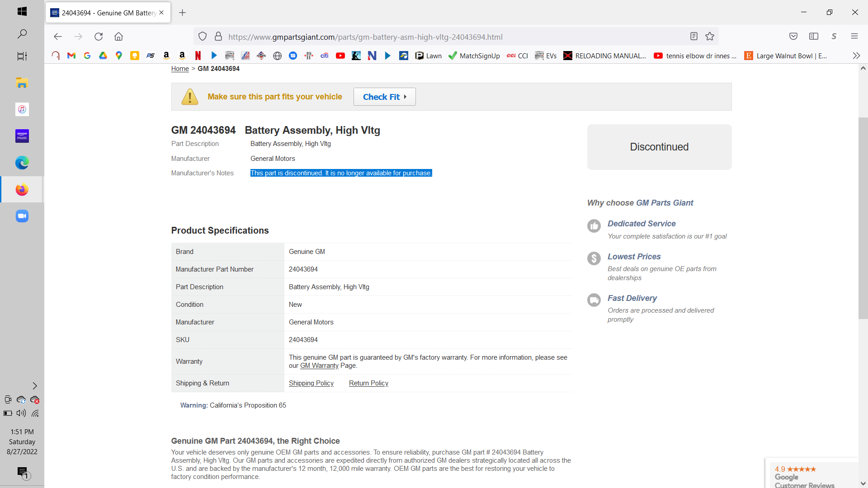Open the Lawn bookmark
This screenshot has width=868, height=488.
click(x=429, y=56)
